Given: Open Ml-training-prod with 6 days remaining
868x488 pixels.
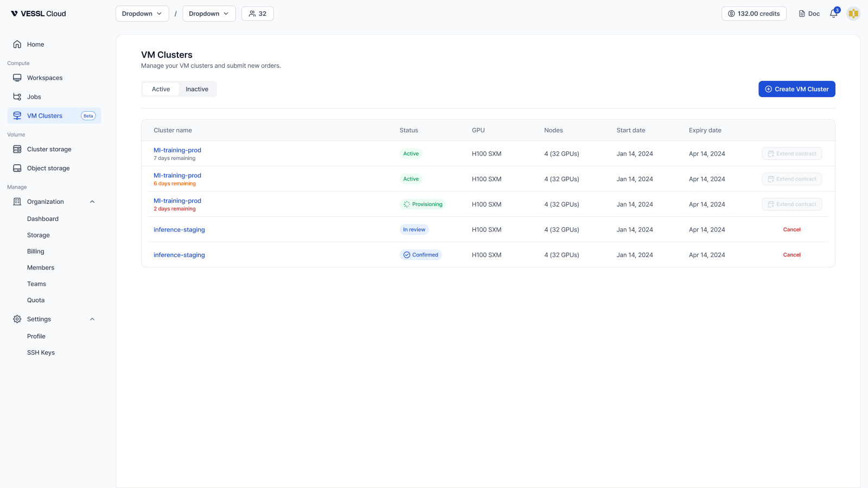Looking at the screenshot, I should click(x=177, y=176).
